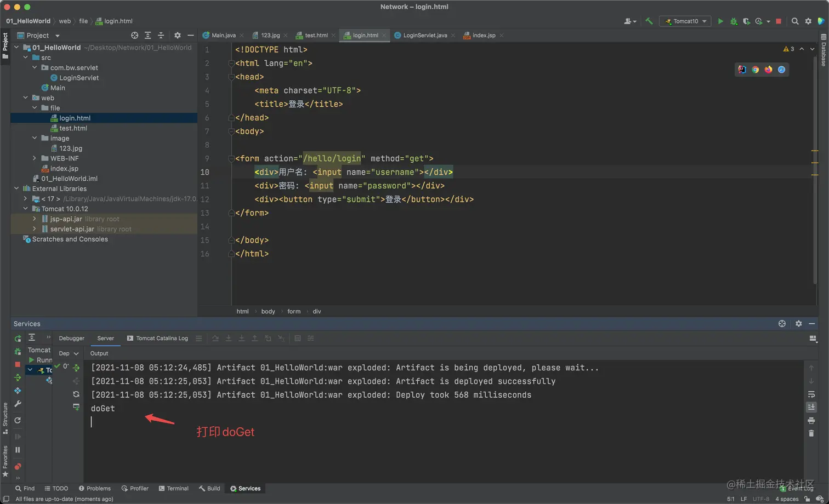This screenshot has width=829, height=504.
Task: Build the project with the hammer icon
Action: click(649, 21)
